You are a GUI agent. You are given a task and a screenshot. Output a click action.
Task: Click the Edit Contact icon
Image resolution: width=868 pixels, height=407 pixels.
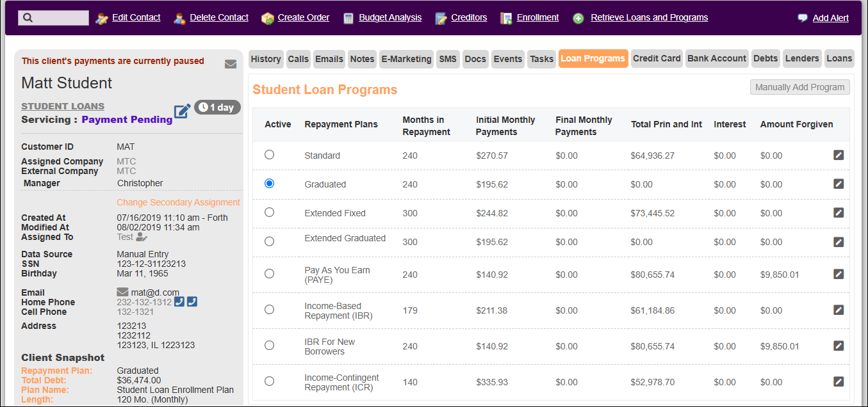(102, 19)
